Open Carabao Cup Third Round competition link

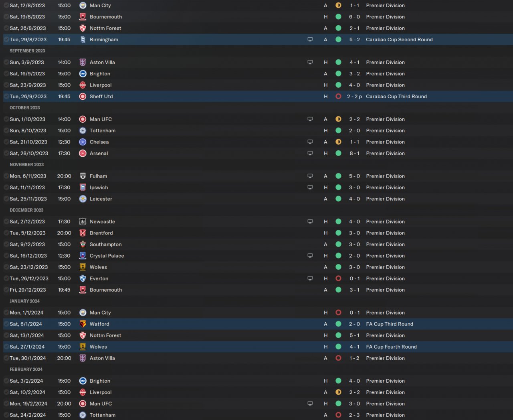pyautogui.click(x=396, y=97)
